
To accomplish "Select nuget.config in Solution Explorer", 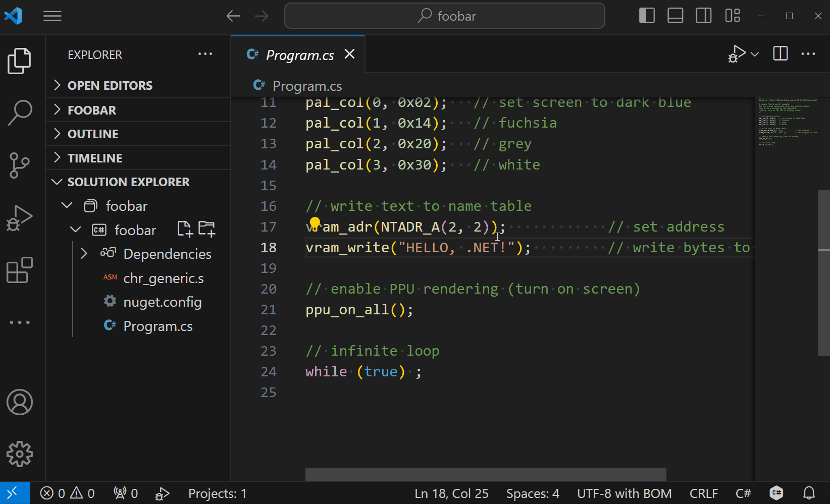I will 162,302.
